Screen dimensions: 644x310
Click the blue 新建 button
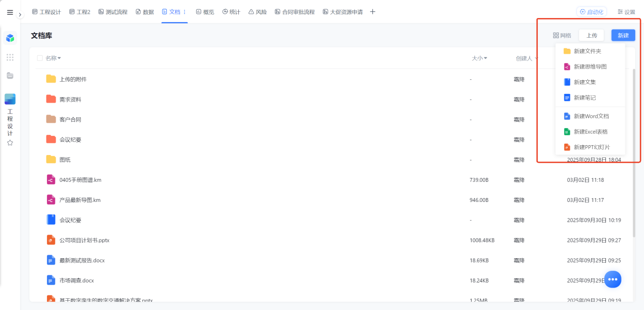click(623, 35)
